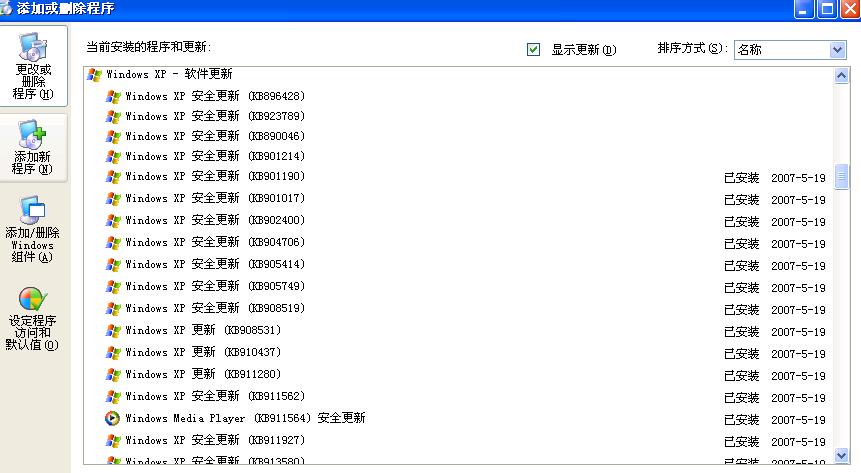Click icon of update KB910437

click(x=113, y=352)
